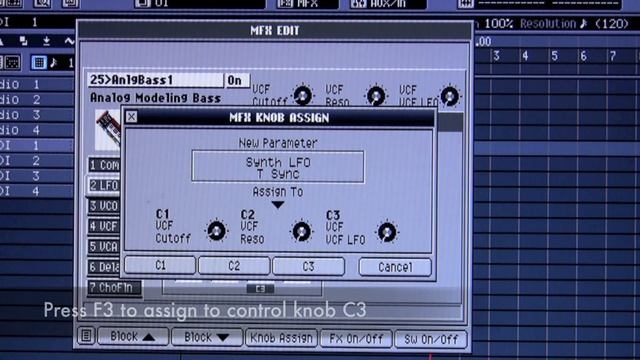Image resolution: width=640 pixels, height=360 pixels.
Task: Click measure 6 on the timeline ruler
Action: (x=584, y=56)
